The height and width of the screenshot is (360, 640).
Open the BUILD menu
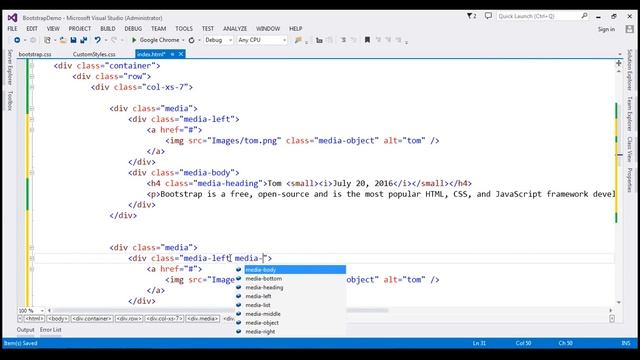point(108,29)
